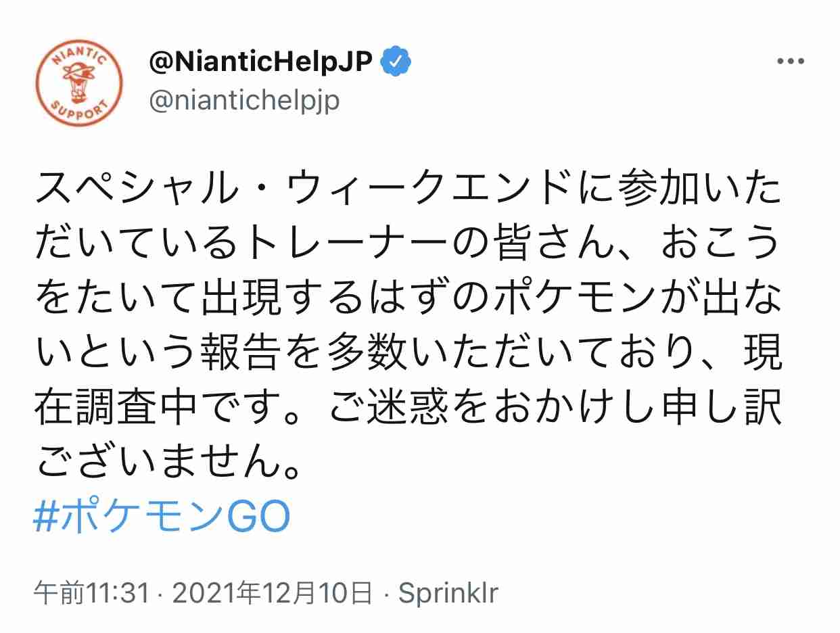Click the Sprinklr source label
840x633 pixels.
448,594
